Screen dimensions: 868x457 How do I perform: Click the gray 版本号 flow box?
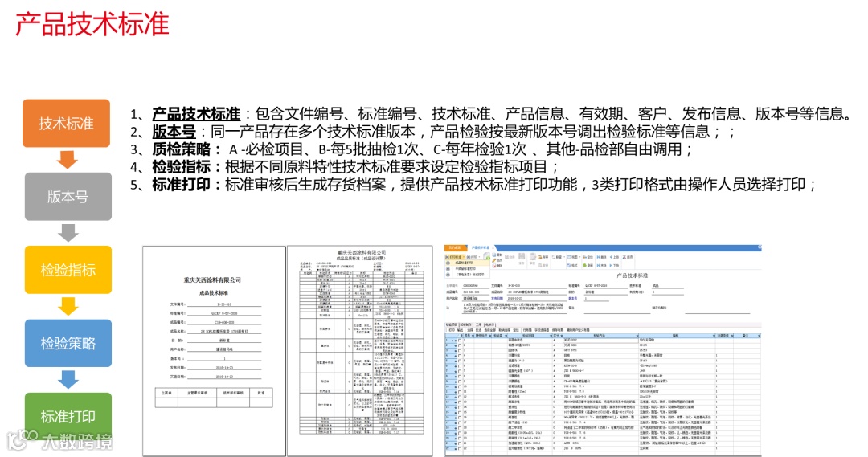(68, 197)
